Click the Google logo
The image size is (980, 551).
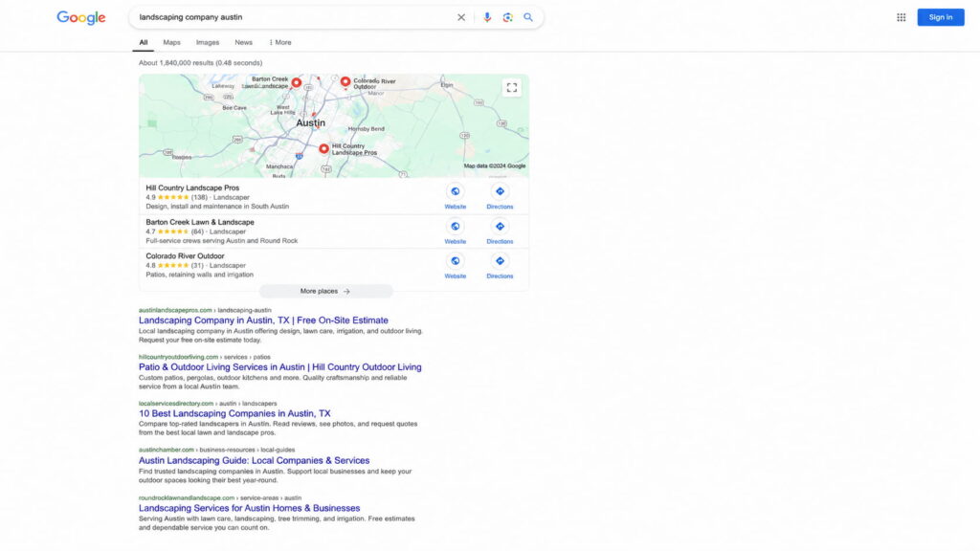click(81, 17)
